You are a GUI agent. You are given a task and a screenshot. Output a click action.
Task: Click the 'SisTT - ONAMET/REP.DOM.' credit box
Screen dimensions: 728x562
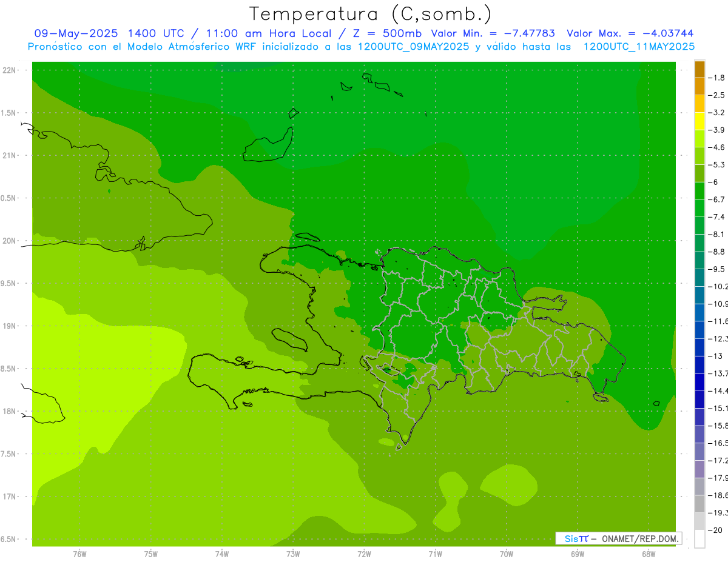[619, 538]
